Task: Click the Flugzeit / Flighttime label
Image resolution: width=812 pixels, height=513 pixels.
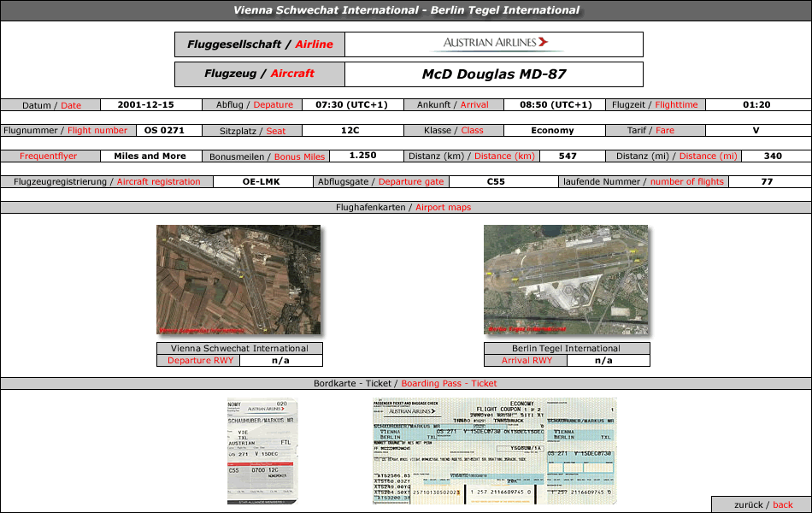Action: pos(656,104)
